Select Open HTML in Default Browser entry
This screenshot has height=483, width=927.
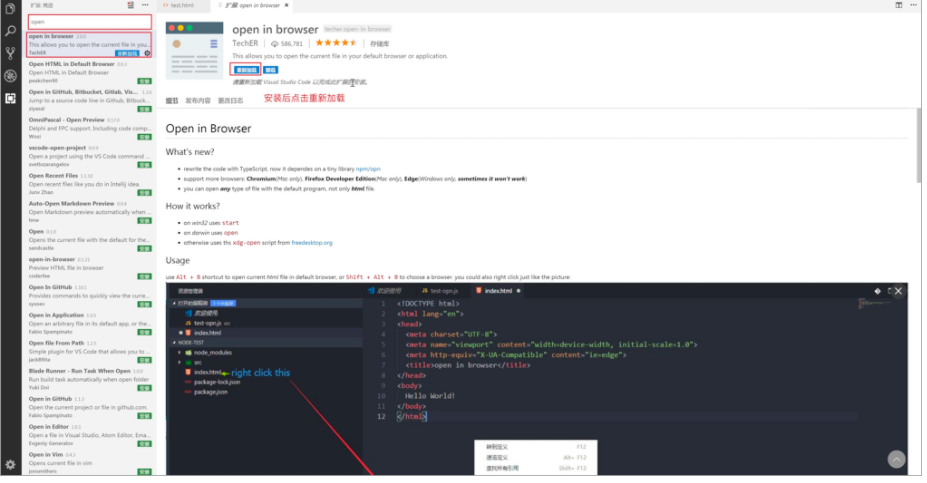tap(89, 72)
